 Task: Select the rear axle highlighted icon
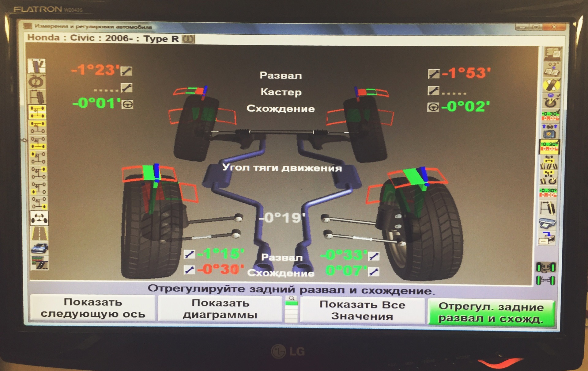click(x=38, y=143)
